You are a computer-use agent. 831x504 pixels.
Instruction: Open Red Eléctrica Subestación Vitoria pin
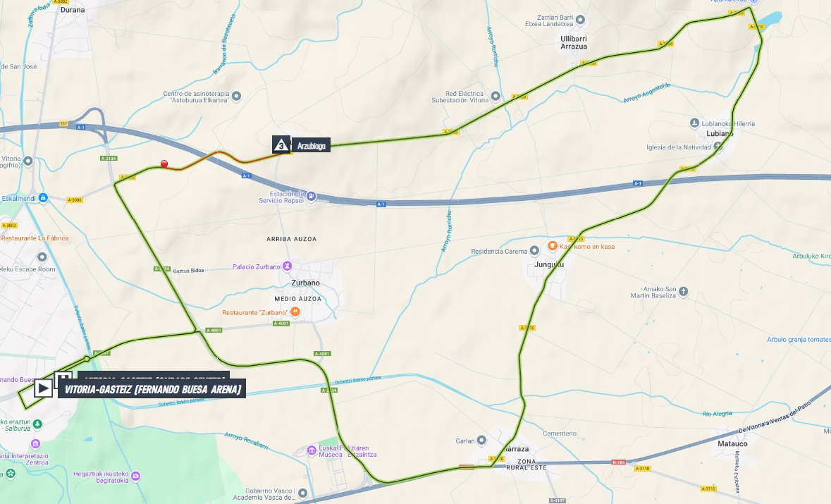point(495,97)
